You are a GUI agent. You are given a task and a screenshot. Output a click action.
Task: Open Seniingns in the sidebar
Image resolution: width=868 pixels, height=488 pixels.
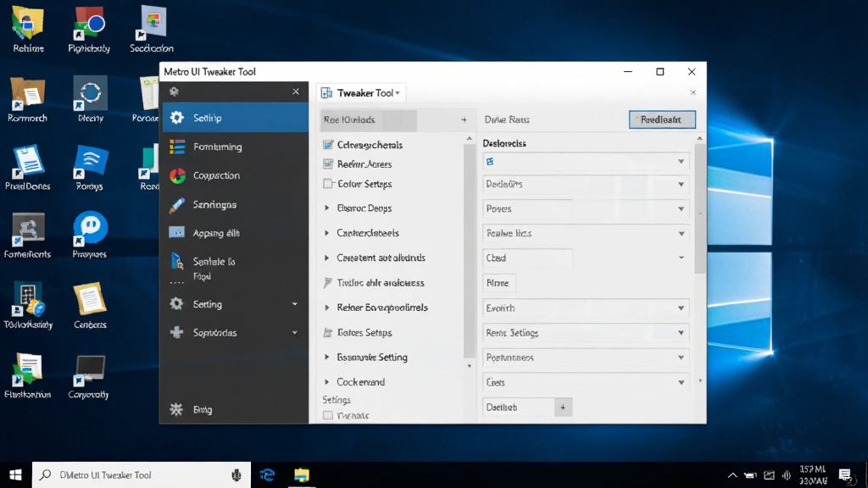point(236,204)
